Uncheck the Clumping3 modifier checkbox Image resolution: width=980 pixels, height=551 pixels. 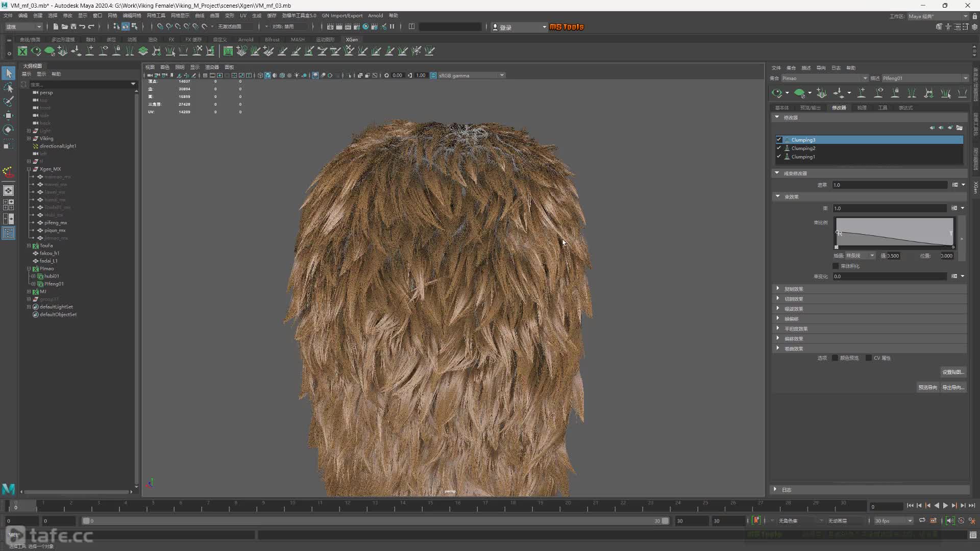779,140
